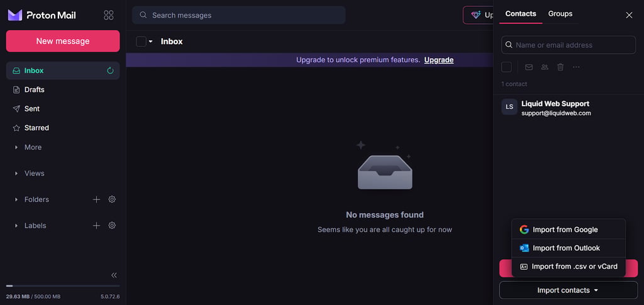Click the version number 5.0.72.6
Image resolution: width=644 pixels, height=305 pixels.
coord(110,296)
